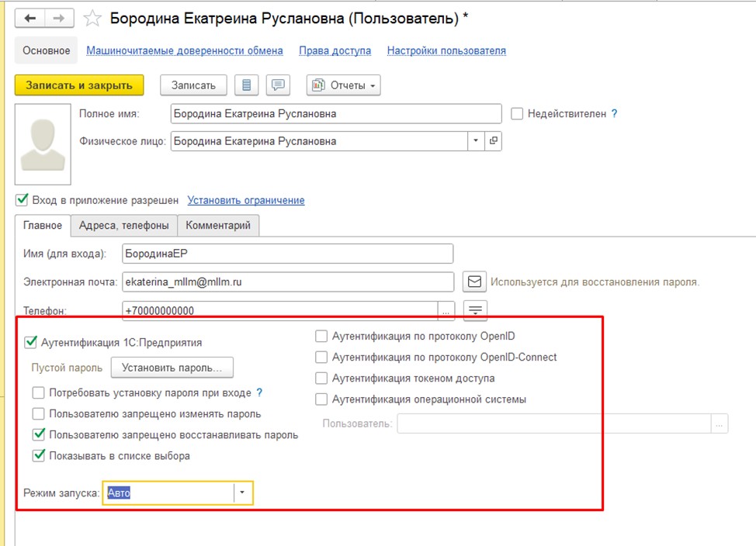Screen dimensions: 756x546
Task: Open the discussion speech bubble icon
Action: click(278, 85)
